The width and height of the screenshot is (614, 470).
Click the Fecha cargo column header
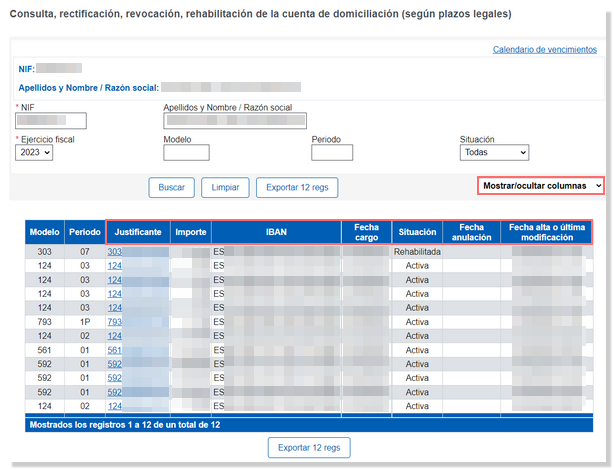pos(366,232)
